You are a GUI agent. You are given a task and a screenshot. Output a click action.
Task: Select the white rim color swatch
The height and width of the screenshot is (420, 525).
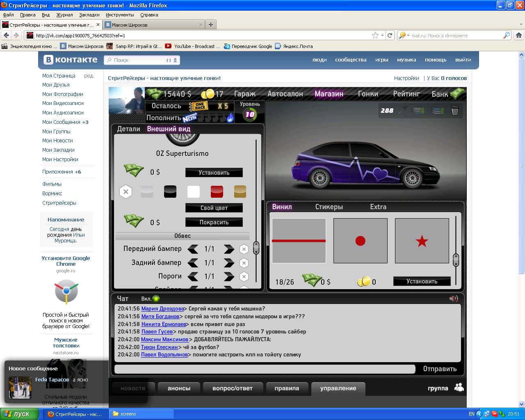coord(194,192)
